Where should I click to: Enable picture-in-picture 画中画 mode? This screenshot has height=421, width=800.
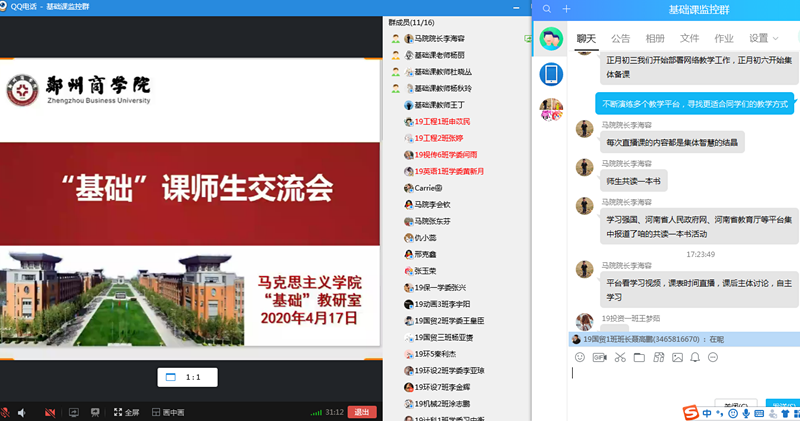pyautogui.click(x=168, y=412)
